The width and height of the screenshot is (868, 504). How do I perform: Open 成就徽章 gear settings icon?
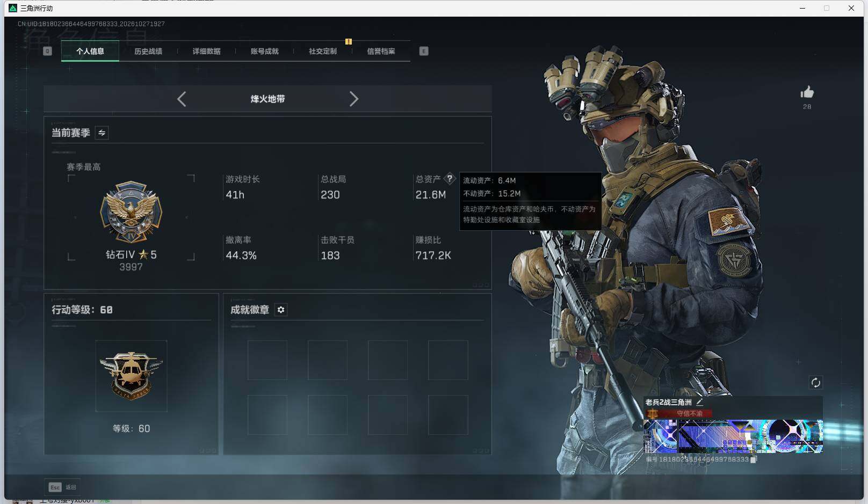click(x=281, y=310)
